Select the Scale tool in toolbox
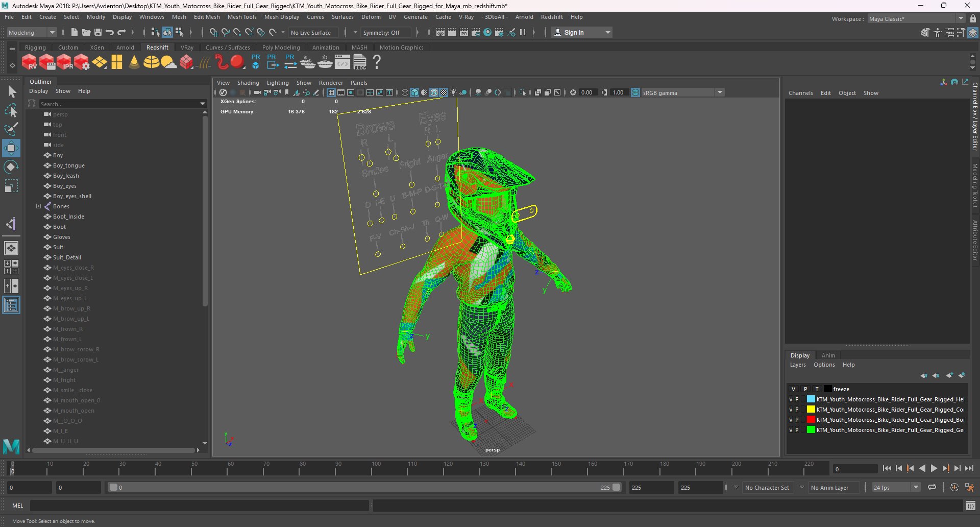 (x=11, y=186)
